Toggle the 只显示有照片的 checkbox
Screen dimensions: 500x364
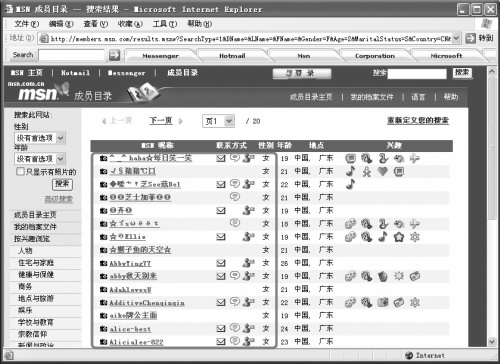(20, 171)
